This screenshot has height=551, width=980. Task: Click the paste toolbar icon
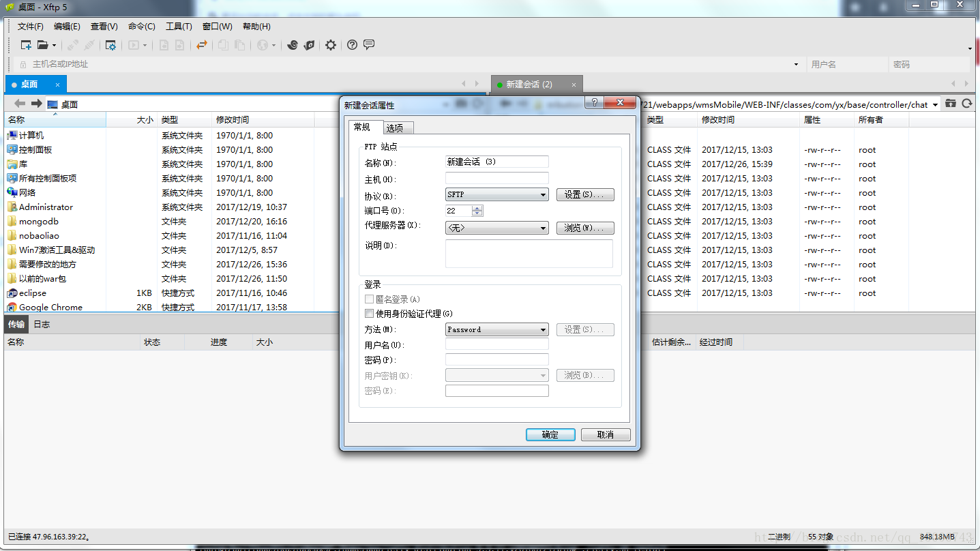pyautogui.click(x=239, y=45)
